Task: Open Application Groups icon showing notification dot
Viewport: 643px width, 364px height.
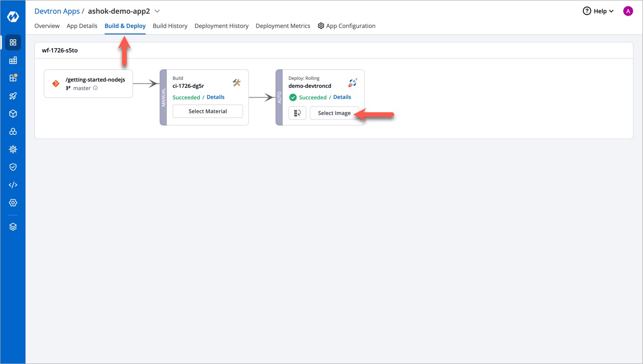Action: [x=12, y=78]
